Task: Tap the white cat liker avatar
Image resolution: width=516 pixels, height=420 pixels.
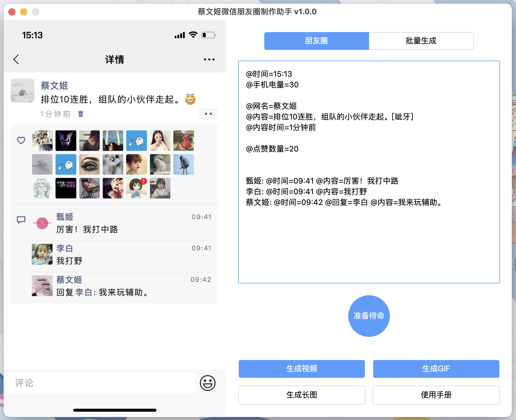Action: [x=160, y=164]
